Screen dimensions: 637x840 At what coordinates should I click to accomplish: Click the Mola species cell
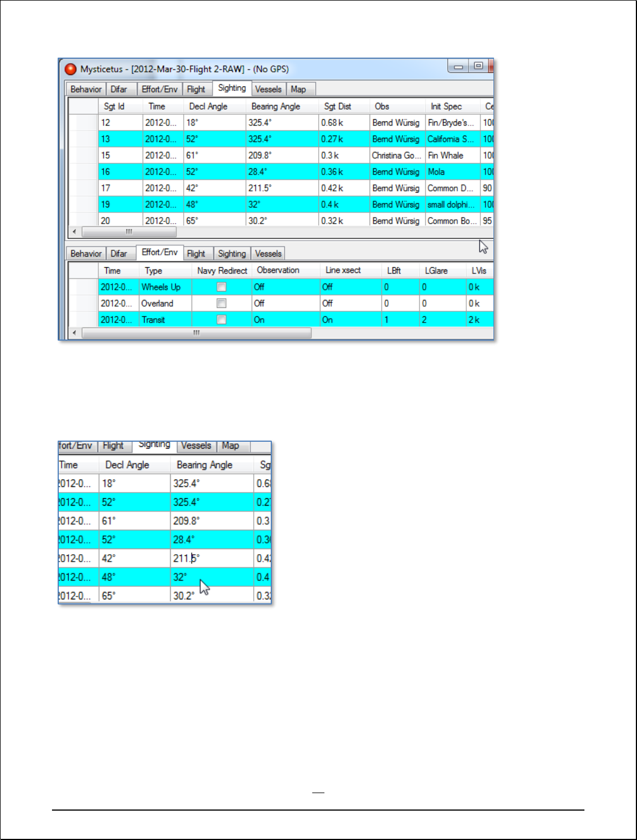[x=452, y=172]
